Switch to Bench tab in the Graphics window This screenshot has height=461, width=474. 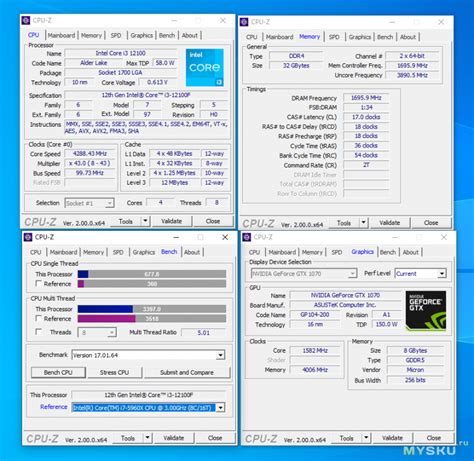pyautogui.click(x=388, y=252)
